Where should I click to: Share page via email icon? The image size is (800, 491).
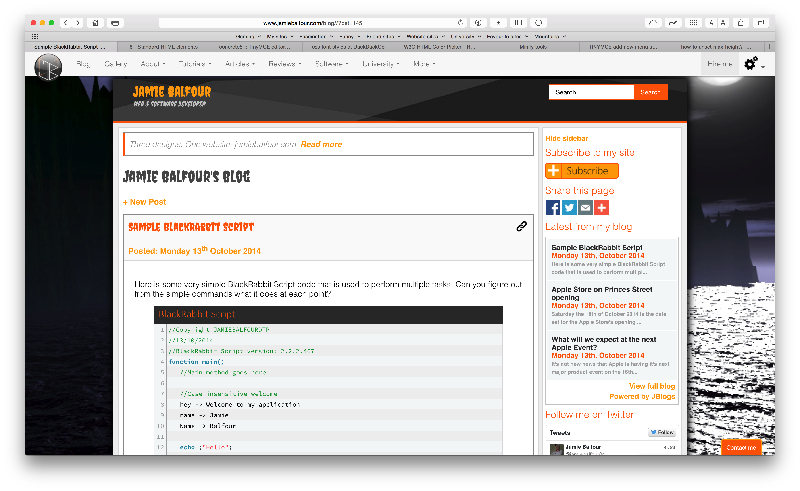tap(585, 207)
